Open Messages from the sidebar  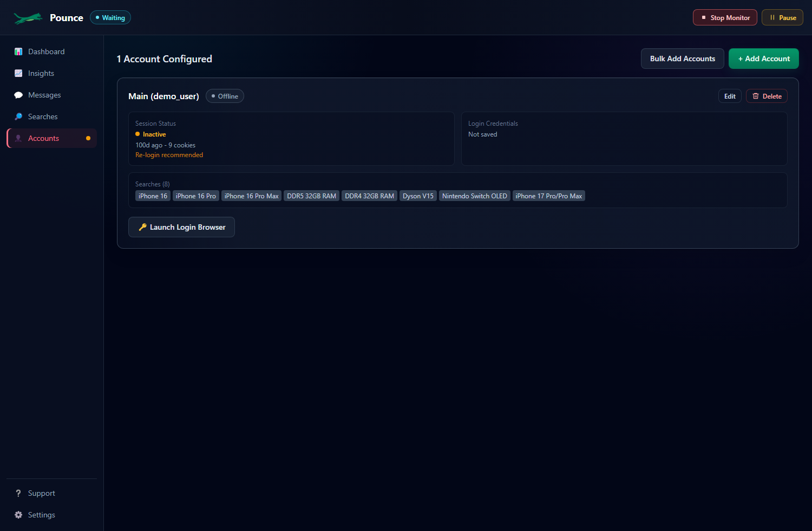pyautogui.click(x=51, y=95)
